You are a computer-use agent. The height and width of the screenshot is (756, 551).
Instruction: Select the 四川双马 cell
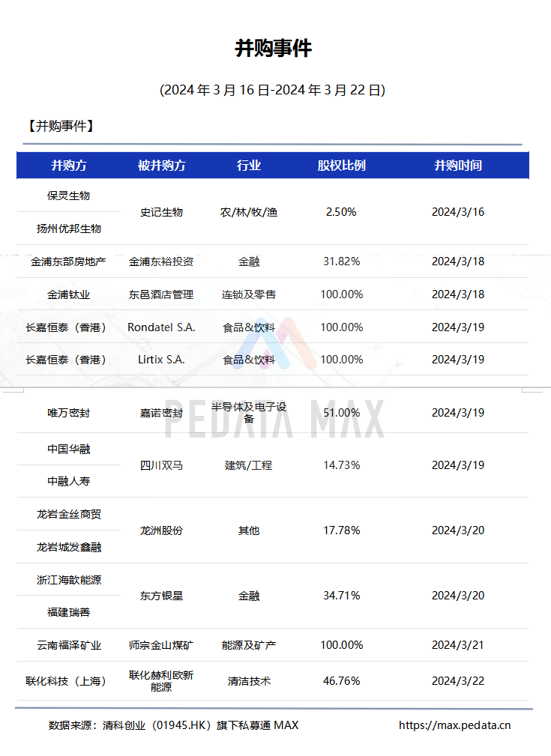point(162,465)
